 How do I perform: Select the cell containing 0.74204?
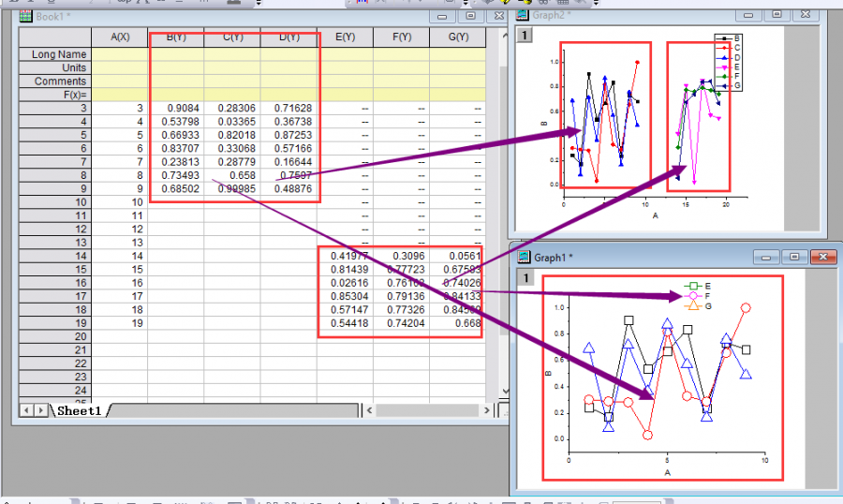click(x=402, y=323)
